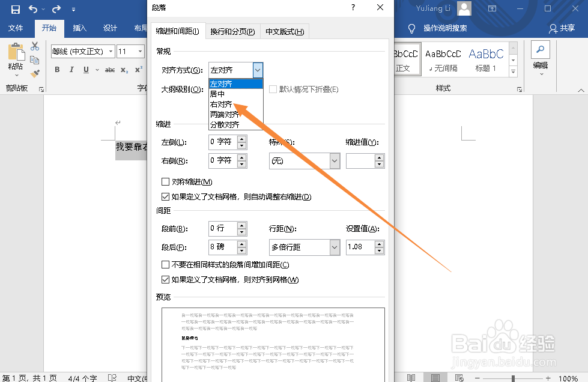Click the 左侧 indent input field
The height and width of the screenshot is (382, 588).
223,142
